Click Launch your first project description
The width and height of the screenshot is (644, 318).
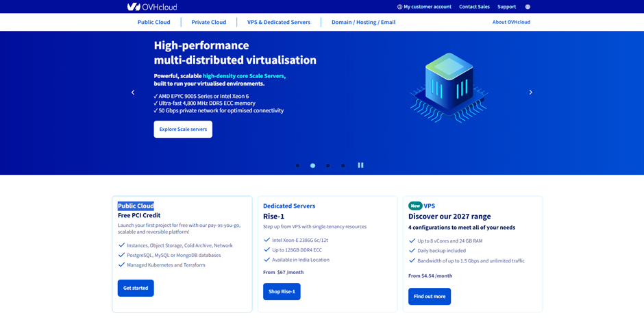(177, 229)
